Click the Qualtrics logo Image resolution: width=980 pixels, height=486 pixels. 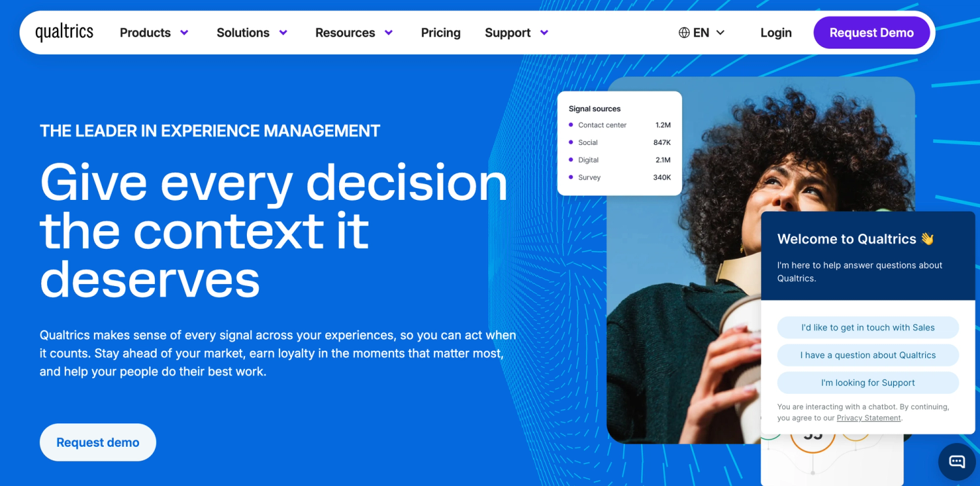tap(63, 32)
